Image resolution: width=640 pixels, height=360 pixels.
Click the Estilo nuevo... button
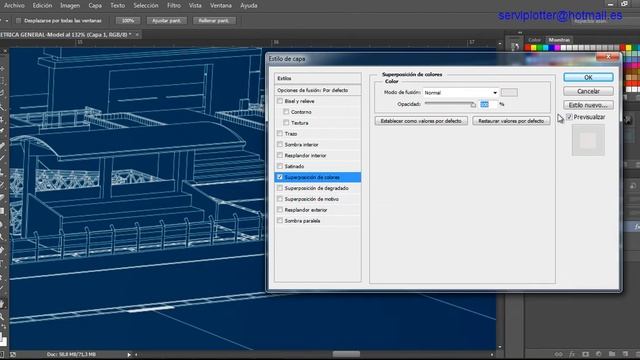point(588,105)
